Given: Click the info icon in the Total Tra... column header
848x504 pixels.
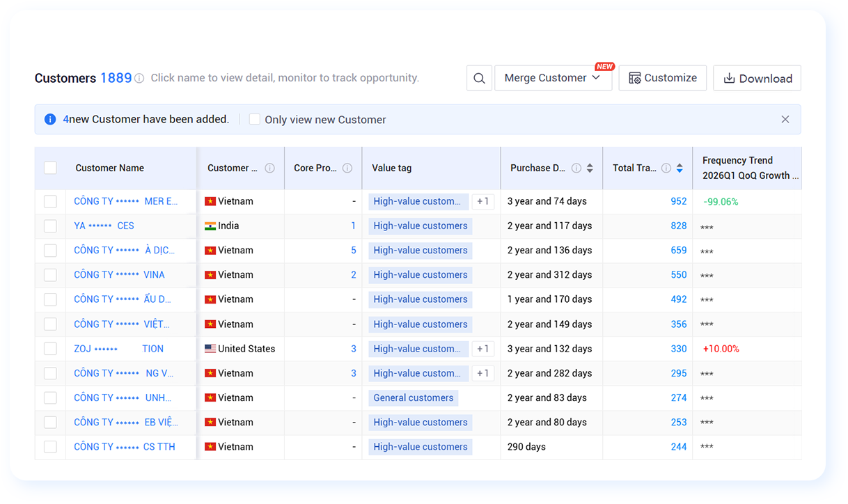Looking at the screenshot, I should click(x=666, y=168).
